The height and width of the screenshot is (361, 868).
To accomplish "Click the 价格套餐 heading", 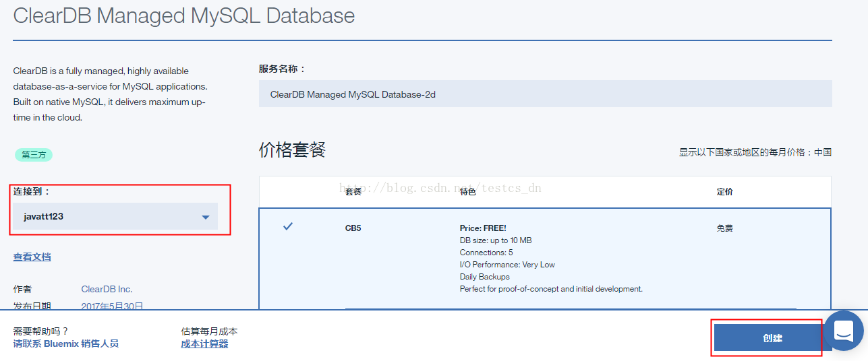I will tap(292, 150).
